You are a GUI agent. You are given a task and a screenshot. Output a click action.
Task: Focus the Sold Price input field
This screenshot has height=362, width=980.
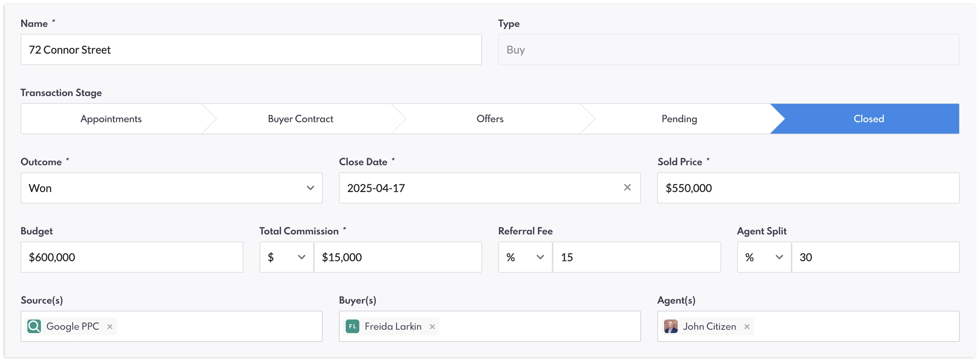click(808, 188)
